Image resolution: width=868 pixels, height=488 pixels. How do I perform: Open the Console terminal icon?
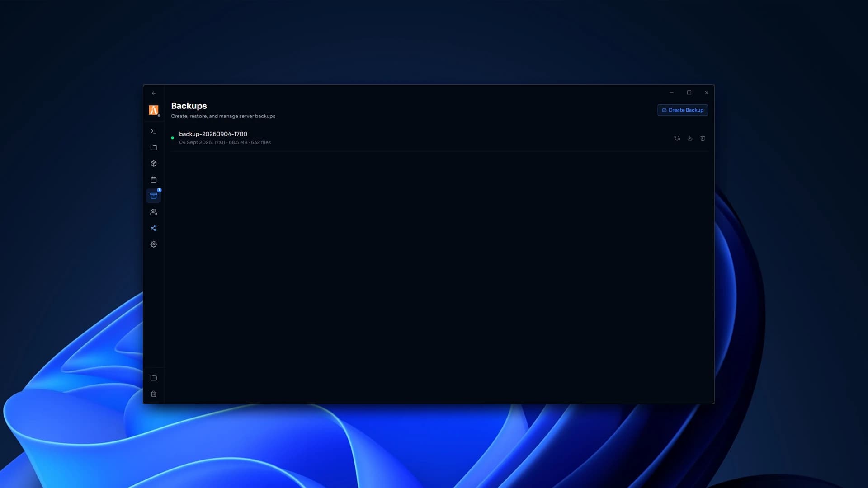point(154,131)
